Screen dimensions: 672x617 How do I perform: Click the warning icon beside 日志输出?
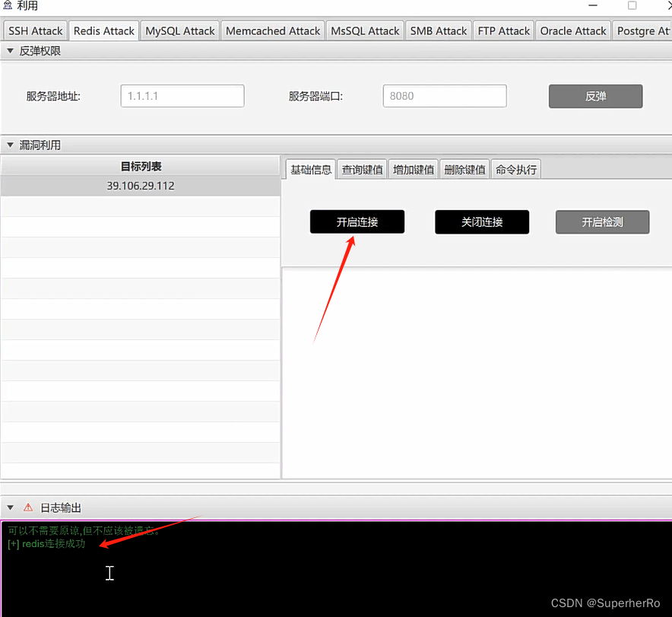(x=28, y=507)
